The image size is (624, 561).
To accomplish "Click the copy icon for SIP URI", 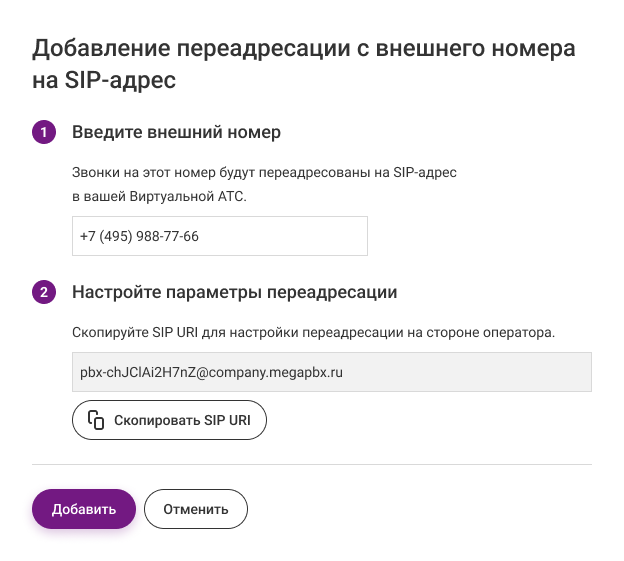I will [96, 420].
